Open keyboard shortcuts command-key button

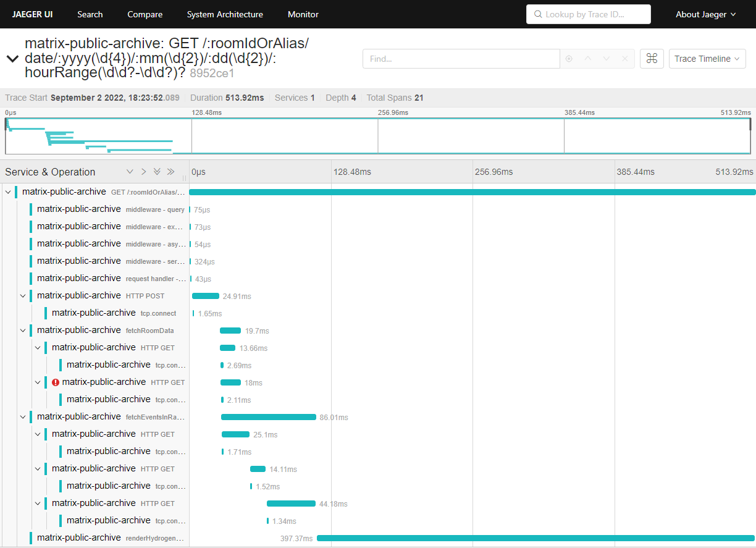tap(652, 59)
